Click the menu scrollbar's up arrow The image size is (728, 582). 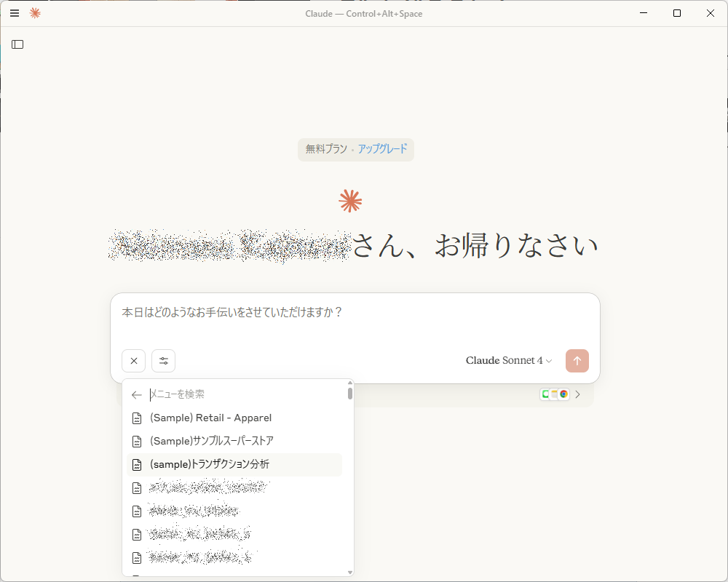pos(350,383)
